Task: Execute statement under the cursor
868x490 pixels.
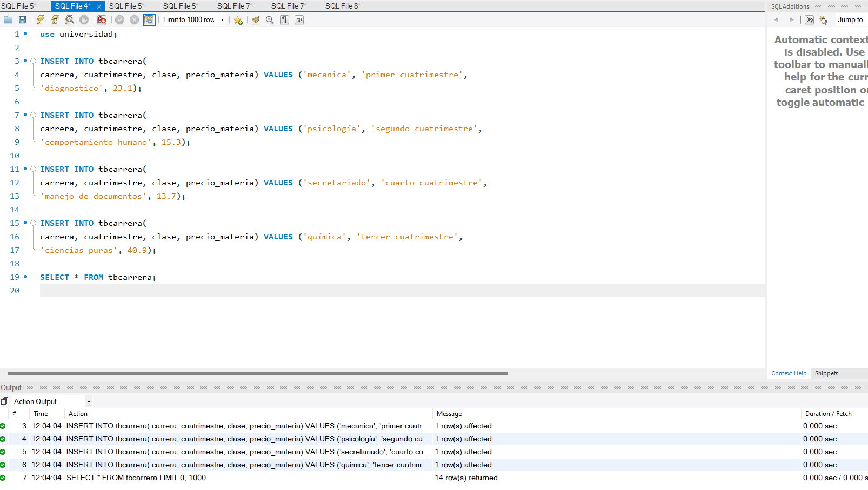Action: tap(55, 20)
